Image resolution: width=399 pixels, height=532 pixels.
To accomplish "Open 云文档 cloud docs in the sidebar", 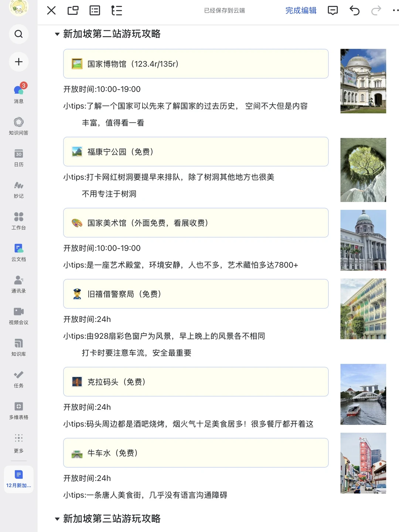I will 18,252.
